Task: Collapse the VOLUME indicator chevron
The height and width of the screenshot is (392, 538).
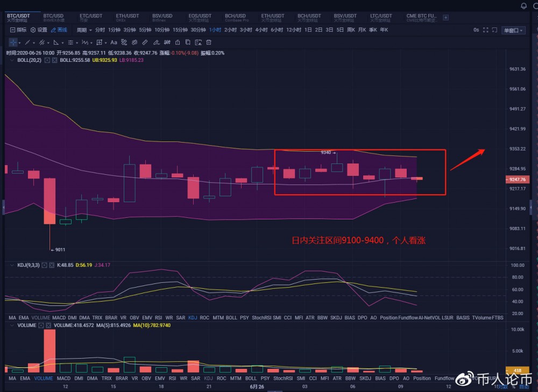Action: coord(12,326)
